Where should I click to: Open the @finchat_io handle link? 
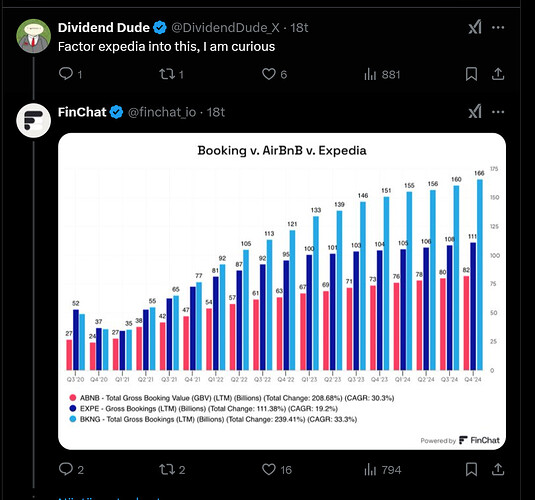162,112
